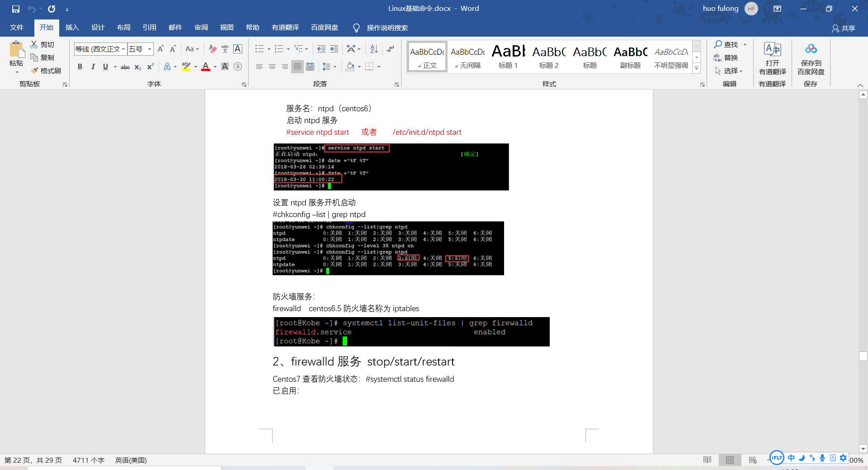
Task: Switch to the 插入 ribbon tab
Action: click(x=72, y=28)
